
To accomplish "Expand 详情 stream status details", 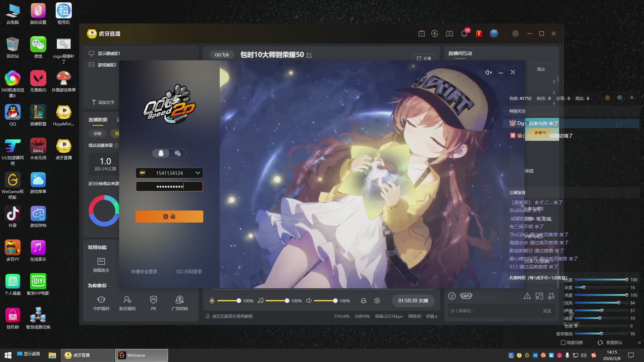I will (x=432, y=316).
